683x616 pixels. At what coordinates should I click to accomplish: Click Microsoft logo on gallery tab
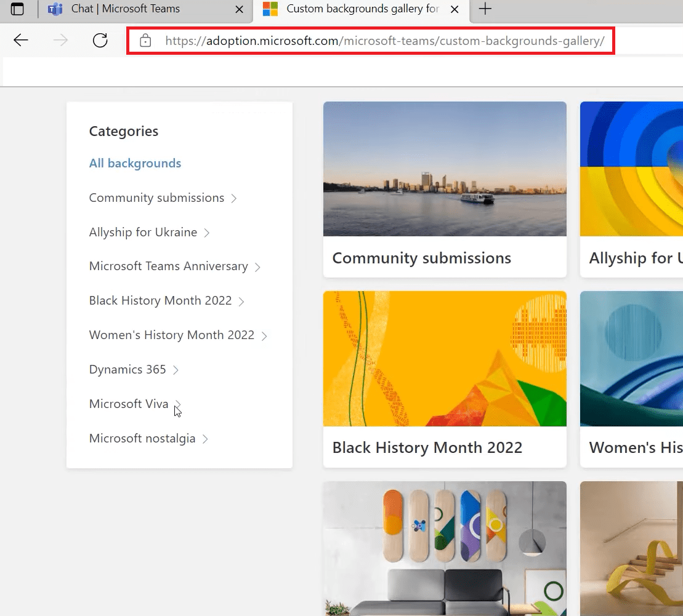pyautogui.click(x=270, y=9)
